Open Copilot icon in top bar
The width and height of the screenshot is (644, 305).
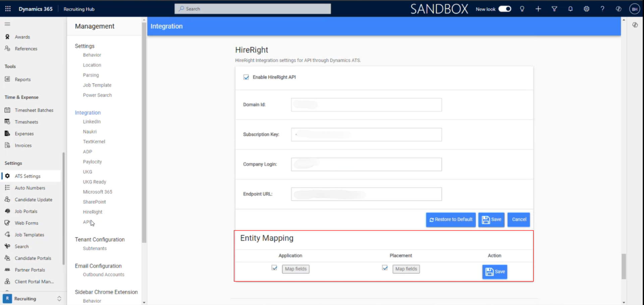coord(619,9)
